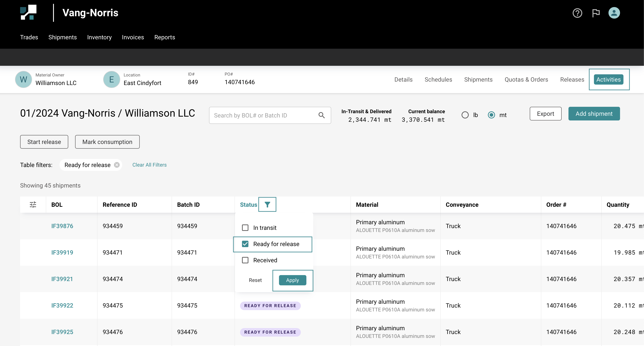
Task: Open table column settings sliders icon
Action: tap(33, 204)
